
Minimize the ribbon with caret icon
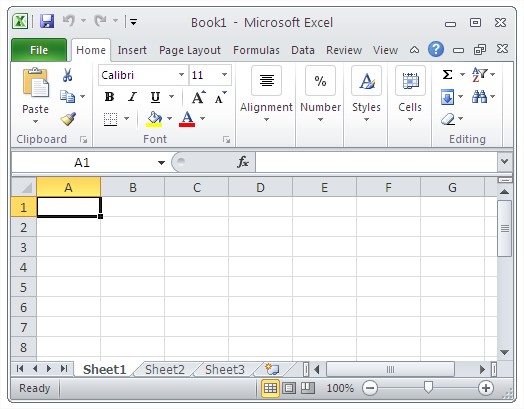[x=414, y=50]
